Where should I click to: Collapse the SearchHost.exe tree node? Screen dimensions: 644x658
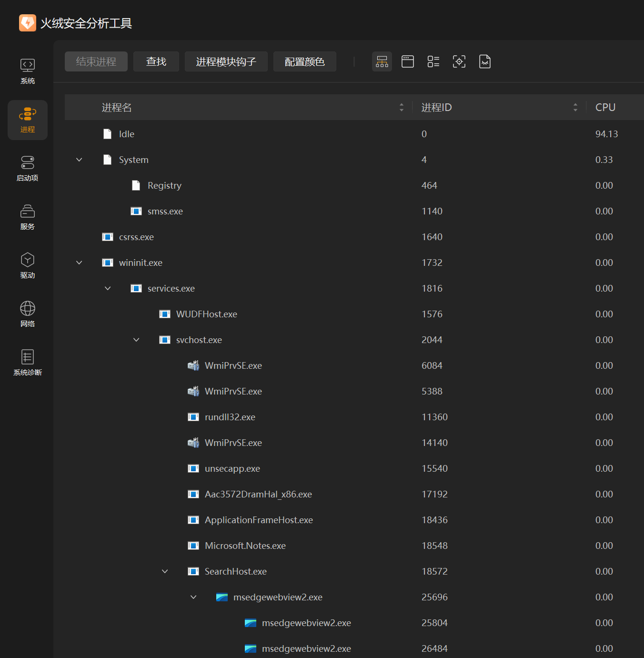(x=165, y=571)
